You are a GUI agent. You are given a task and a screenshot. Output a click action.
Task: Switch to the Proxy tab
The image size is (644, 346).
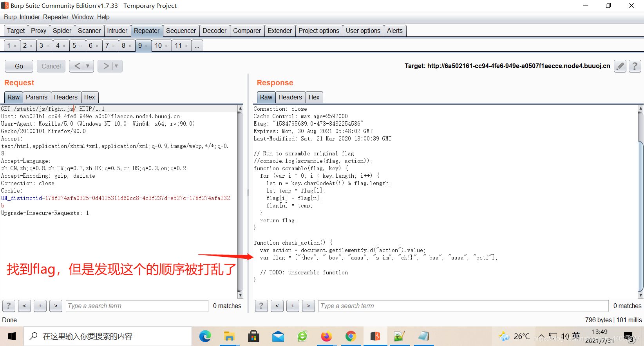(39, 31)
